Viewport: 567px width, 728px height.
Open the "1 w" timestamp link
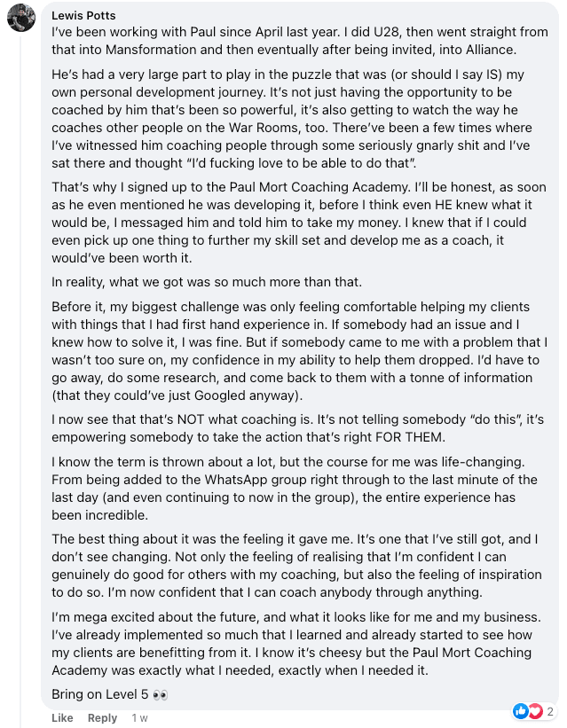(139, 717)
